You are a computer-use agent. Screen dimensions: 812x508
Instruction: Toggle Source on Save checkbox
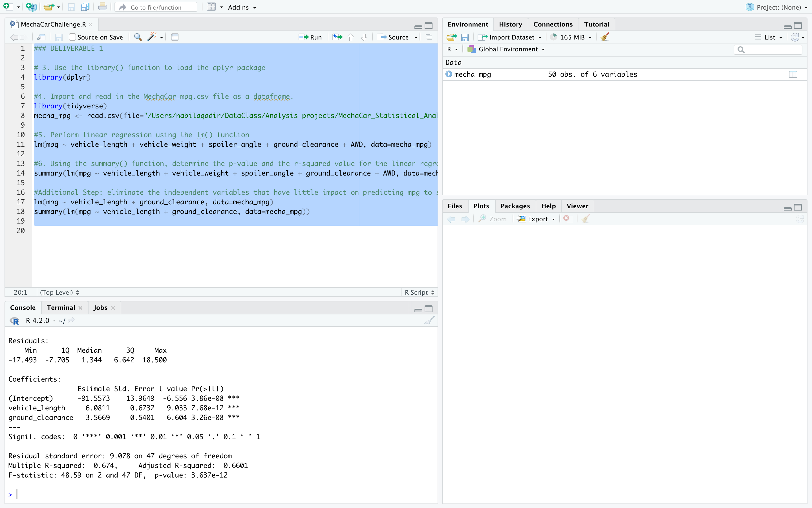[x=72, y=37]
